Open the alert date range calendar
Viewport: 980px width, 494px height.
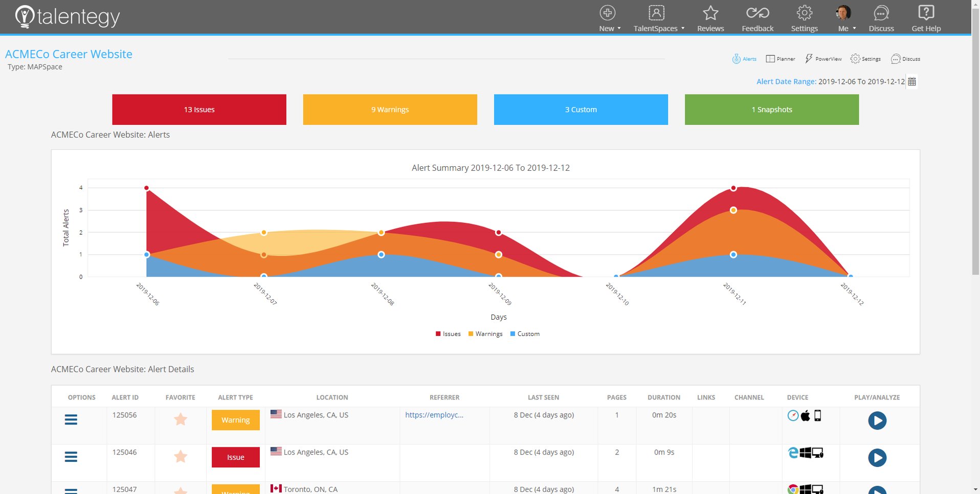pyautogui.click(x=911, y=81)
